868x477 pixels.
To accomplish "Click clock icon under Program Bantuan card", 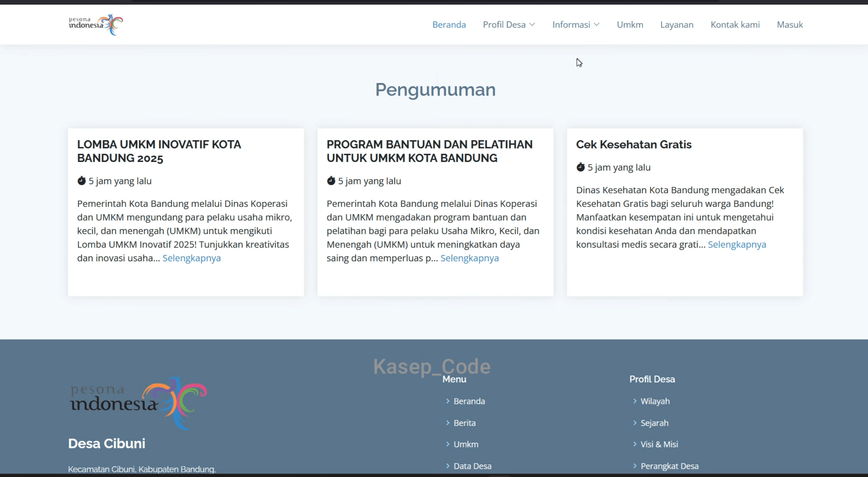I will click(331, 181).
